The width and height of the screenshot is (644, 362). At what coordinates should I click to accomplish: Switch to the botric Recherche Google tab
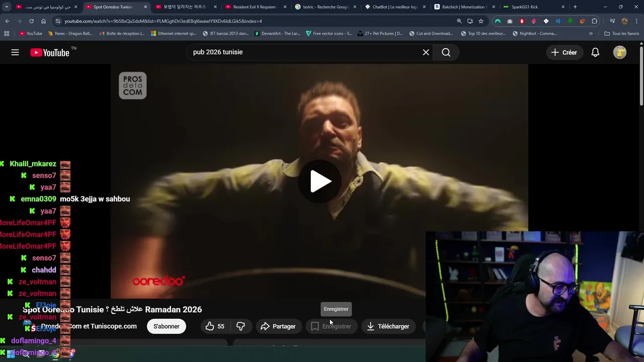point(325,7)
